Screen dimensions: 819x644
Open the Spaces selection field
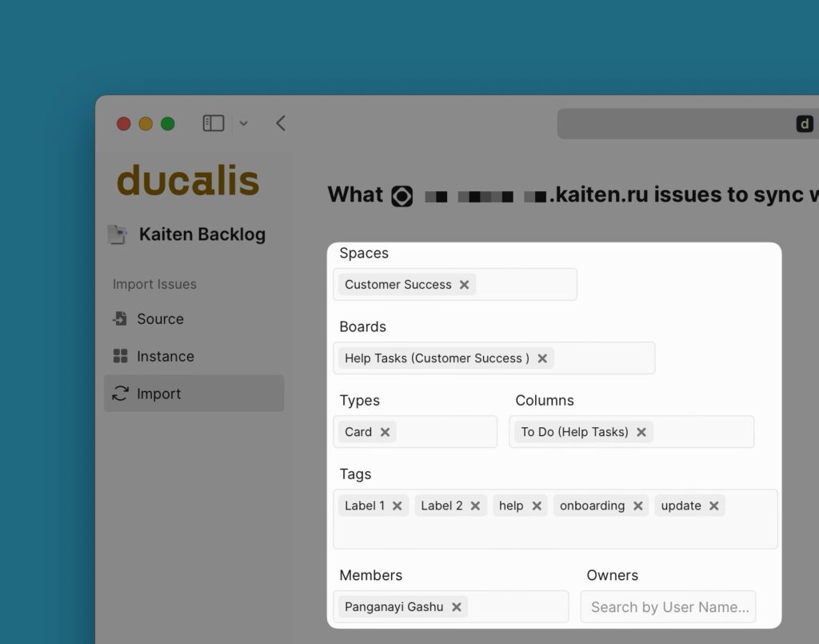524,285
